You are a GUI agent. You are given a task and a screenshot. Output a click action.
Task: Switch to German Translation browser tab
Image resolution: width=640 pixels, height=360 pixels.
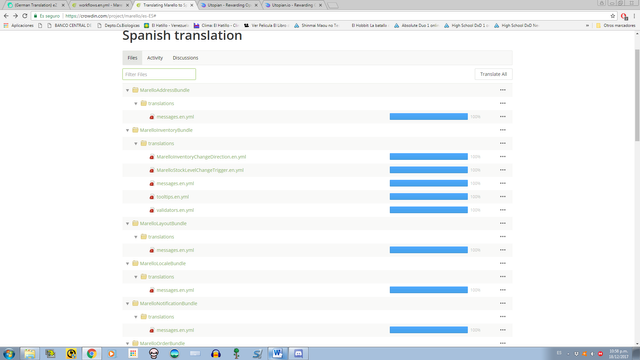(x=36, y=5)
